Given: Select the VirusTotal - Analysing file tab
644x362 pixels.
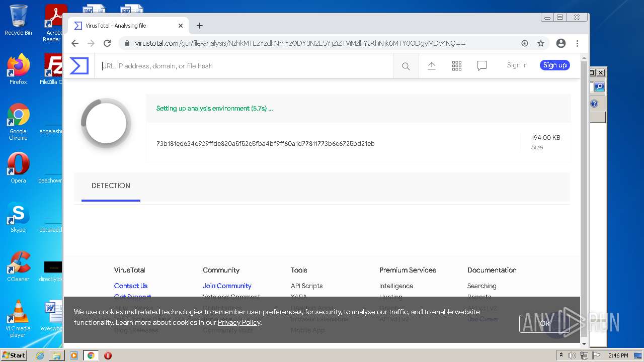Looking at the screenshot, I should tap(128, 26).
